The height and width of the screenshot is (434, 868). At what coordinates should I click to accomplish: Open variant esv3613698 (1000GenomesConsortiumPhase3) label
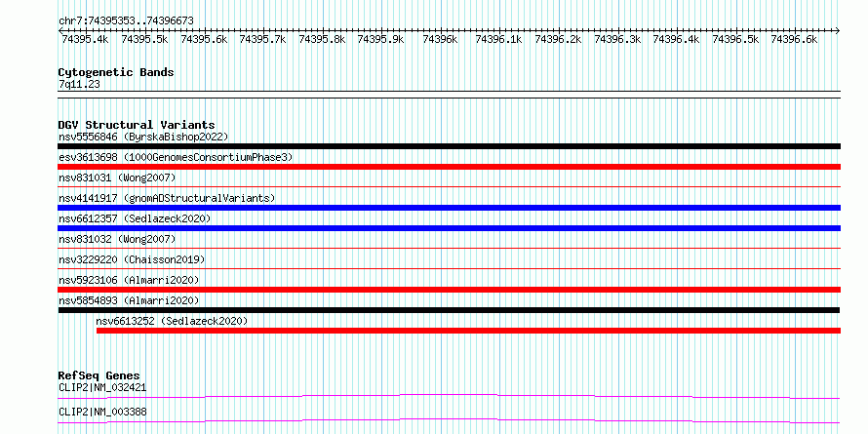(176, 157)
